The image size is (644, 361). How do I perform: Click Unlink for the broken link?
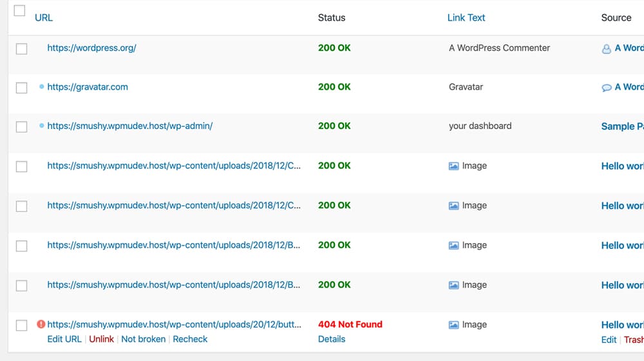pos(101,339)
